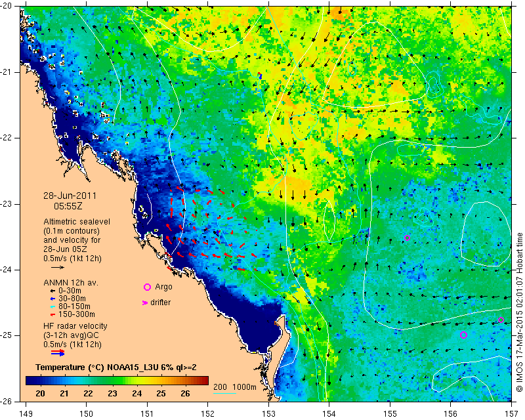This screenshot has height=420, width=525.
Task: Click the cyan 200m depth contour legend line
Action: coord(224,393)
